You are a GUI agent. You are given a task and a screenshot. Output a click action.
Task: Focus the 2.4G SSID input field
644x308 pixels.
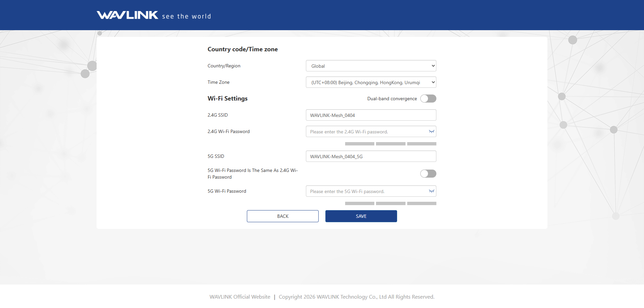click(x=371, y=115)
